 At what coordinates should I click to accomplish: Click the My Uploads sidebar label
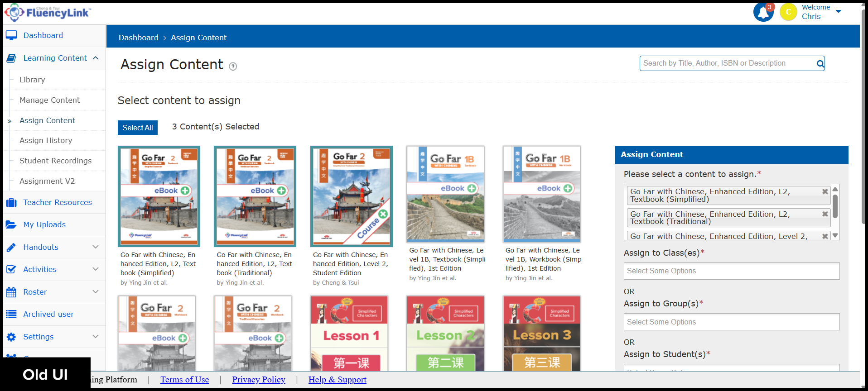[x=44, y=224]
